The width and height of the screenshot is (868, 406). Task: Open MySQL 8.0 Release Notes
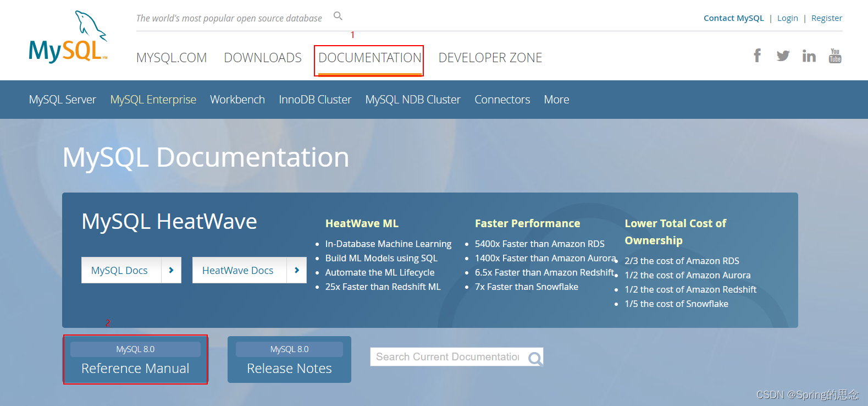coord(289,360)
